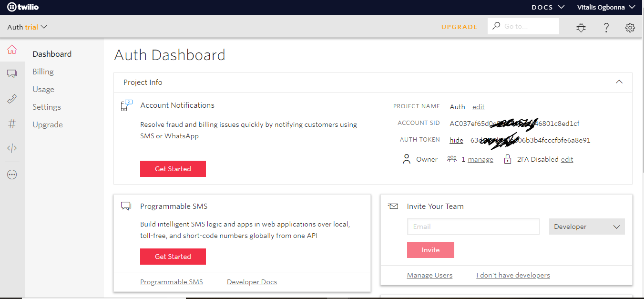Open the debugger bug icon
Viewport: 644px width, 299px height.
point(581,27)
